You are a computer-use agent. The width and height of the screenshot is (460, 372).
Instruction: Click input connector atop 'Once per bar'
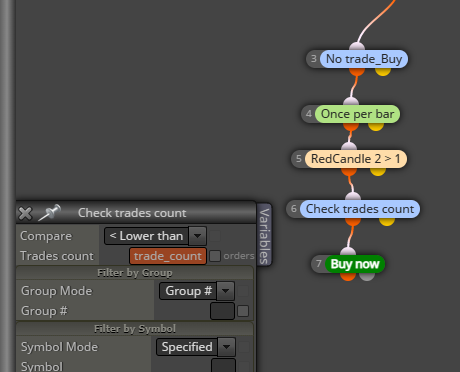click(351, 101)
